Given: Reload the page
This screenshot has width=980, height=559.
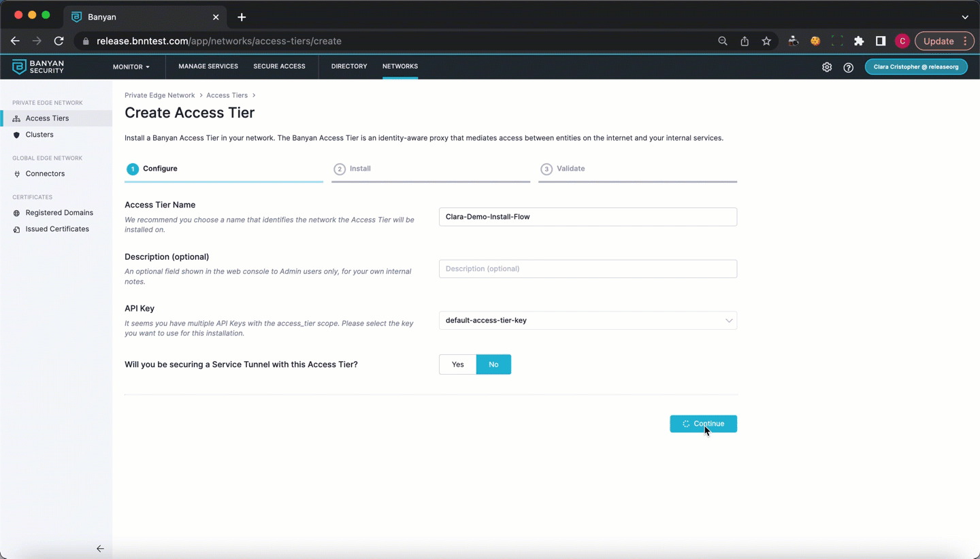Looking at the screenshot, I should point(59,41).
